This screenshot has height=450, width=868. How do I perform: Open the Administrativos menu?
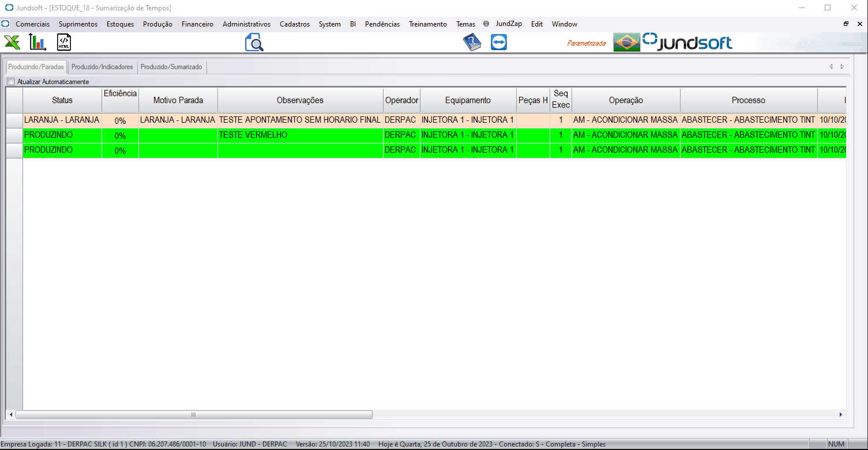pos(246,24)
